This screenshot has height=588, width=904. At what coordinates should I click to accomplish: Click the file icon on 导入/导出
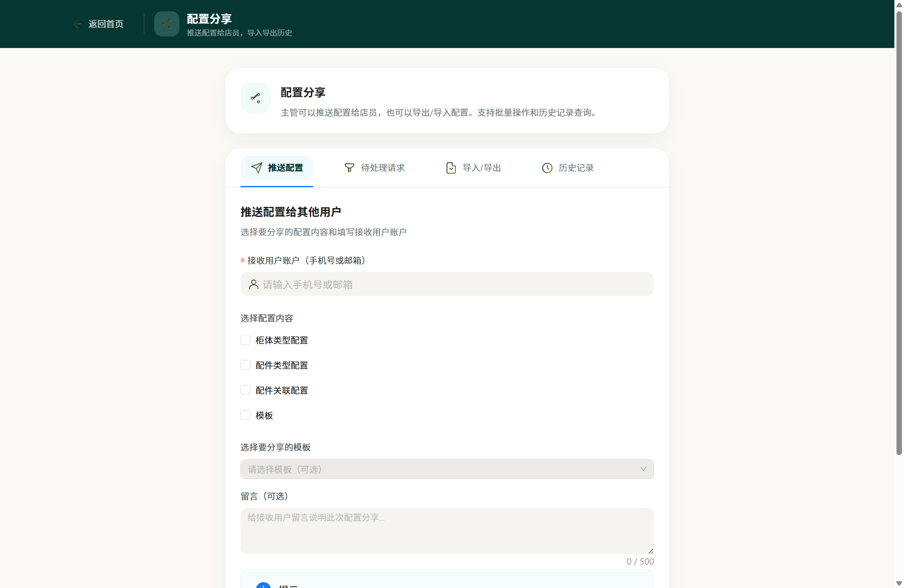(x=451, y=168)
